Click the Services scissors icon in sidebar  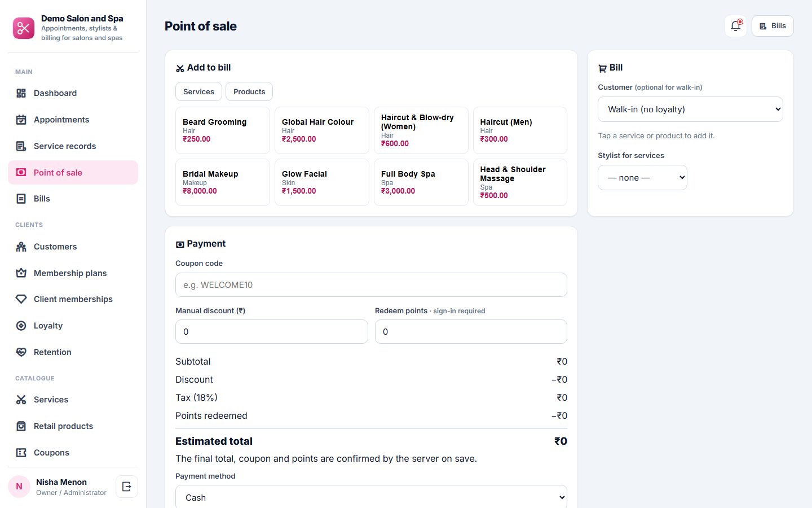pos(21,400)
